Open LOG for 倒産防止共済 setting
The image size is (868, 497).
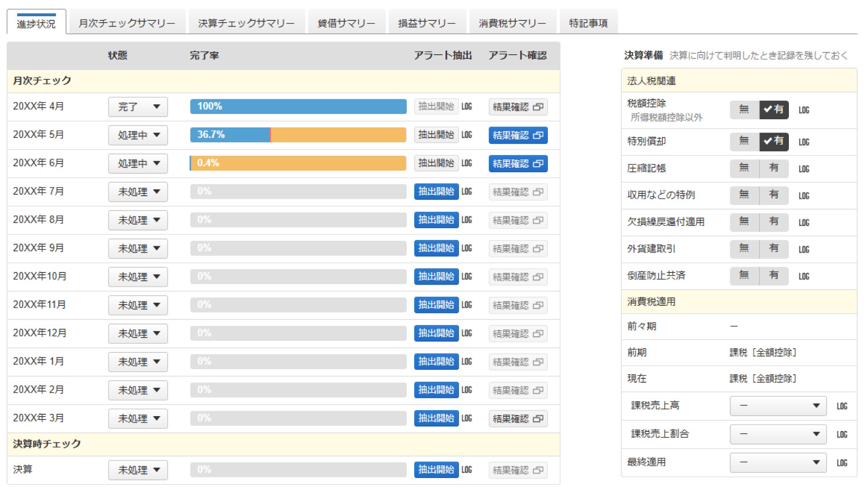[803, 276]
